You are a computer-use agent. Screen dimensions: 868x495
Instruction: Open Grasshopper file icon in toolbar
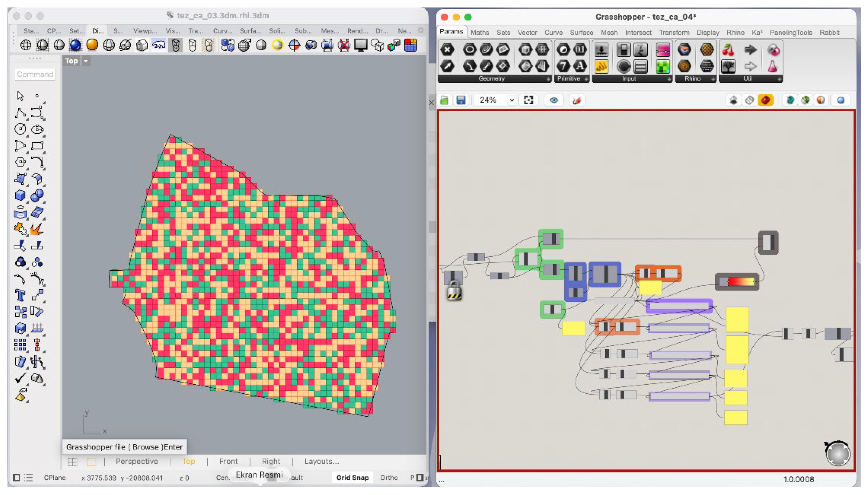(444, 100)
